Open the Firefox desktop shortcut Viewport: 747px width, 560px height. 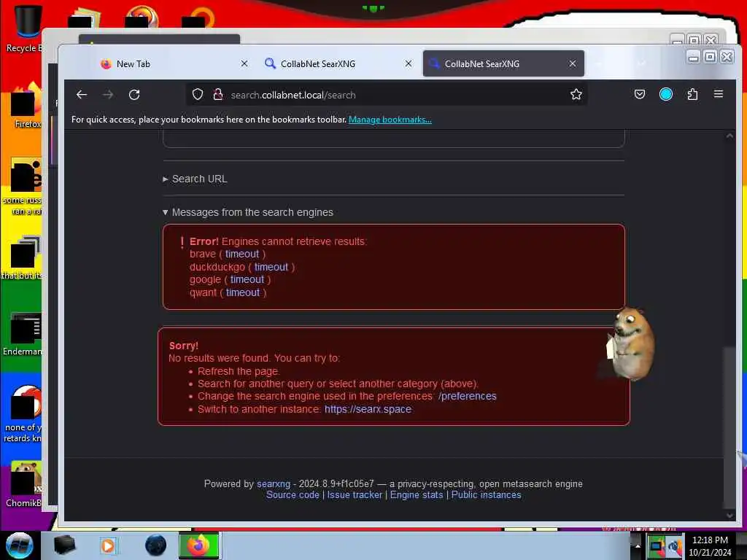coord(26,106)
